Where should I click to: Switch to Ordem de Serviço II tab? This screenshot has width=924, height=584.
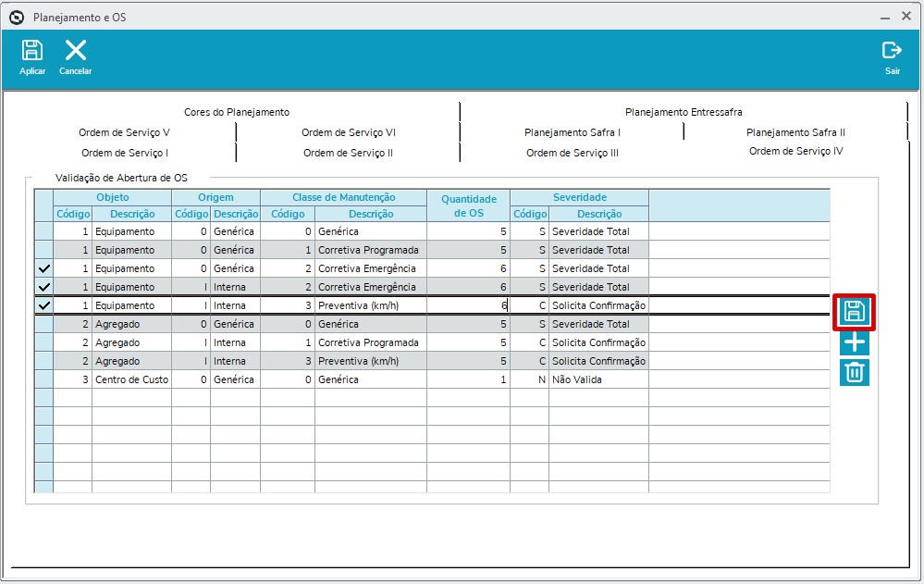pos(348,153)
